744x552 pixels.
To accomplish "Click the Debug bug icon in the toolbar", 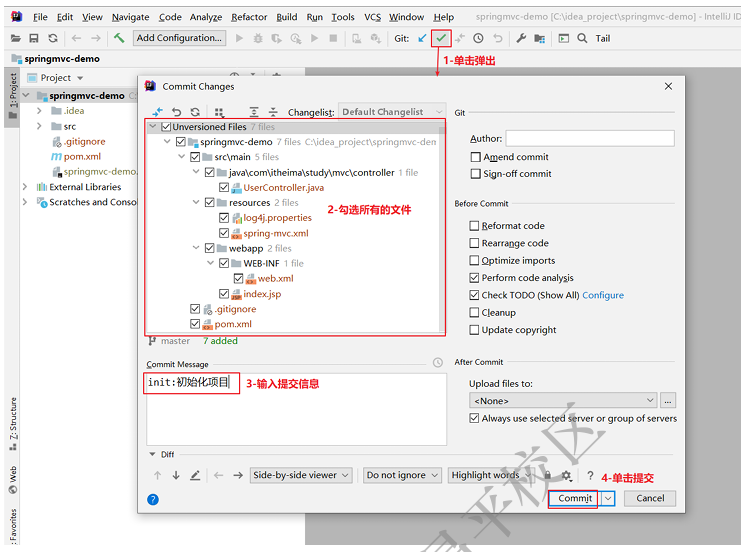I will (x=258, y=38).
